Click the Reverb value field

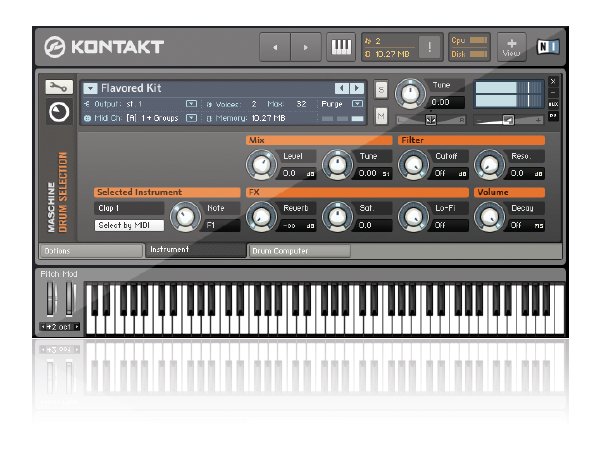(x=298, y=225)
